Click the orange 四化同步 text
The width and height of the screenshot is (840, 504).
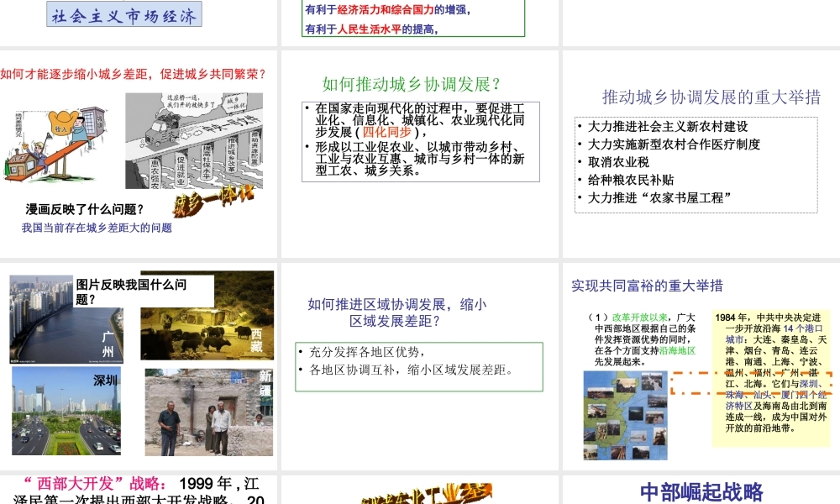point(386,132)
